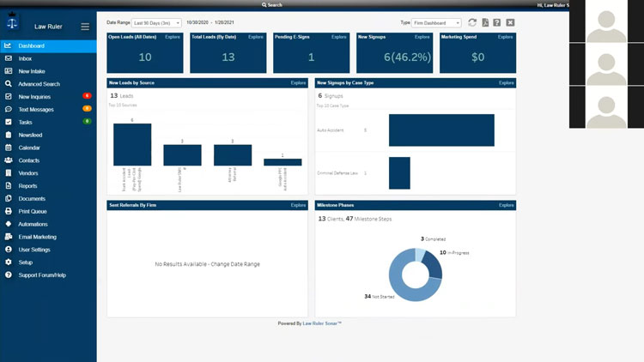Click the 6(46.2%) New Signups value
Image resolution: width=644 pixels, height=362 pixels.
point(407,57)
